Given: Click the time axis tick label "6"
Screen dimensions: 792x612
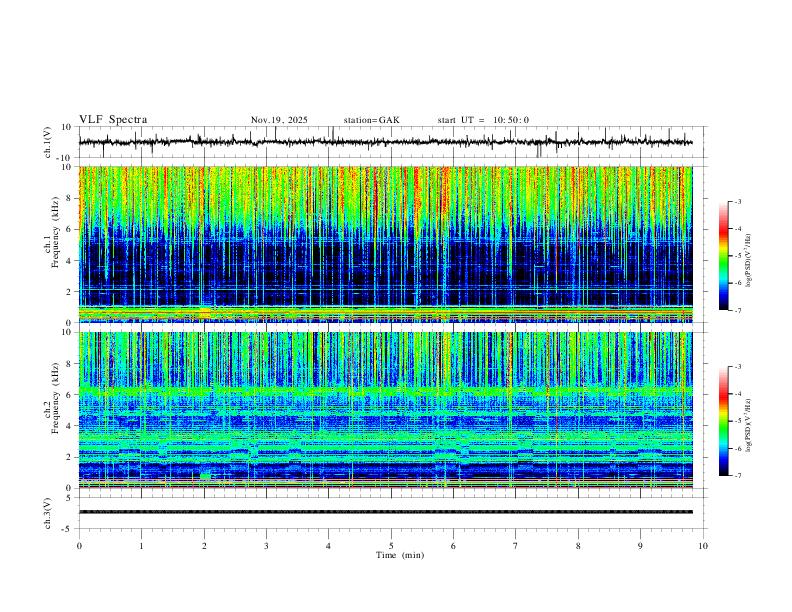Looking at the screenshot, I should pyautogui.click(x=453, y=546).
